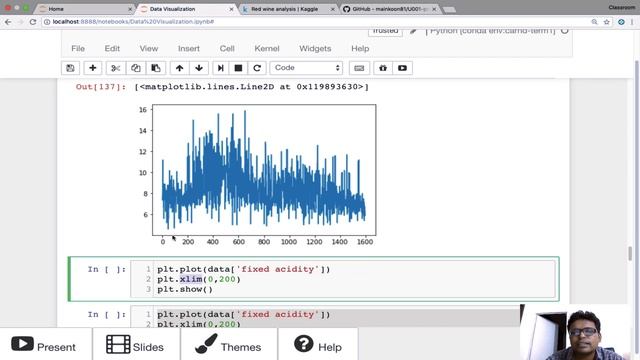The width and height of the screenshot is (640, 360).
Task: Open the notebook Help menu
Action: tap(360, 48)
